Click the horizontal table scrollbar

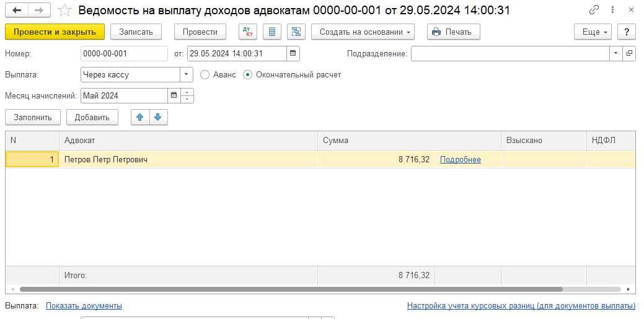tap(290, 289)
